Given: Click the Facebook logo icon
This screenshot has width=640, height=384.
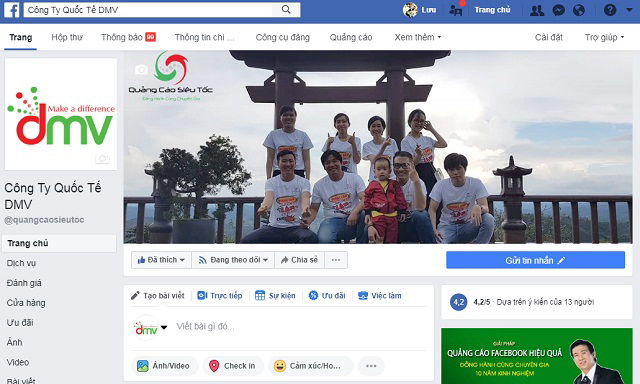Looking at the screenshot, I should (x=11, y=10).
